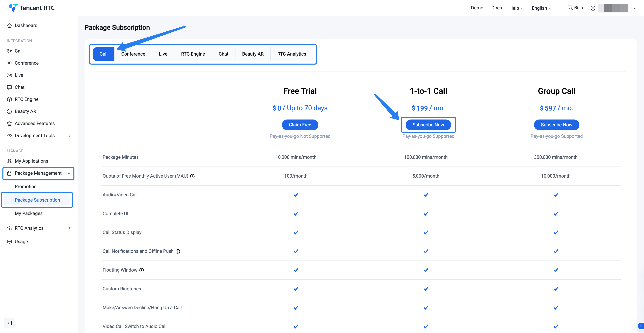Click the info icon beside Floating Window
Screen dimensions: 644x333
coord(142,270)
